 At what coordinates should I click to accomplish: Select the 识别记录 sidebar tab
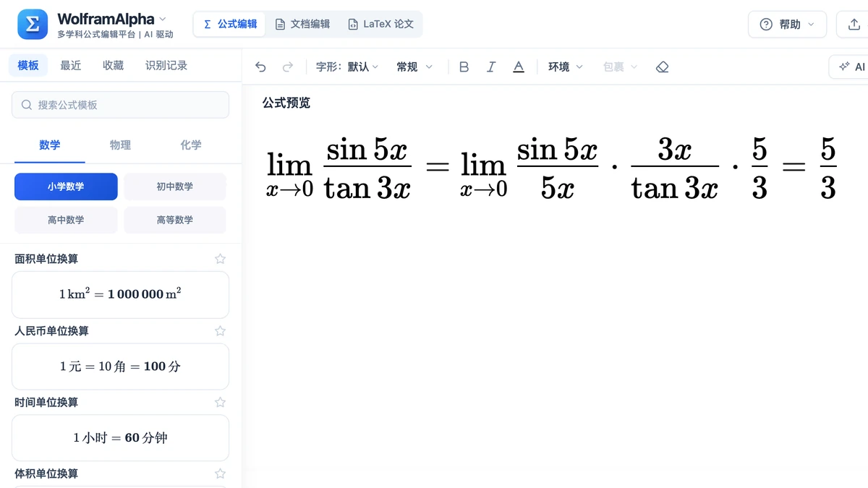click(x=166, y=66)
